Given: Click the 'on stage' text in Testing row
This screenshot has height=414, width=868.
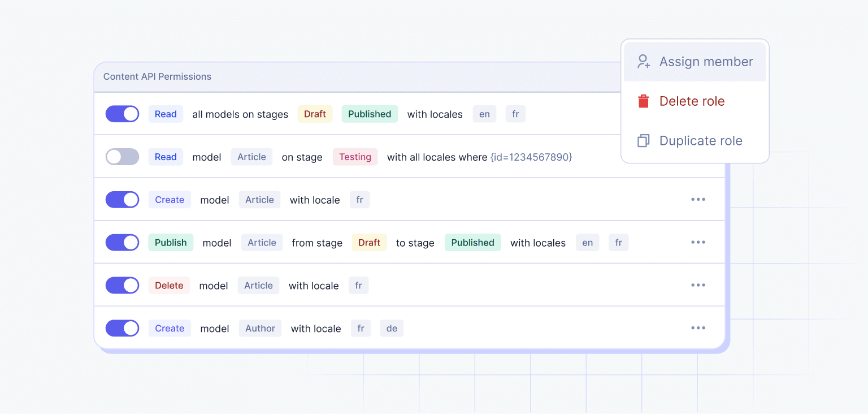Looking at the screenshot, I should point(302,157).
